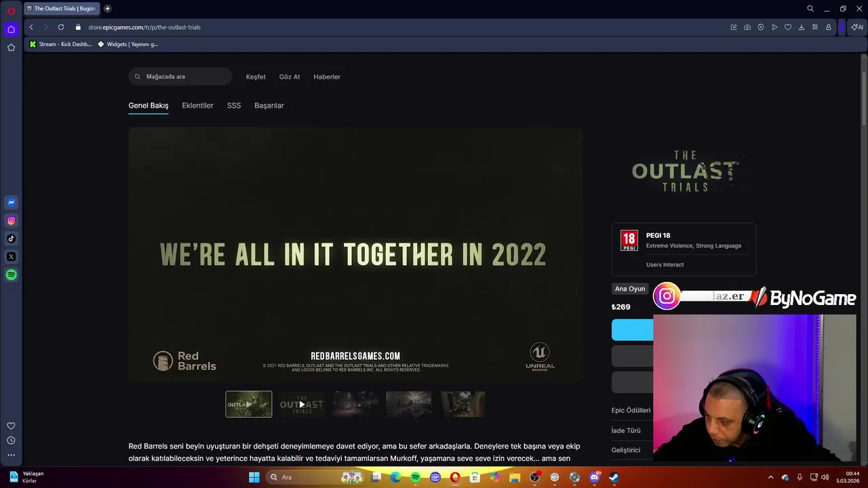This screenshot has height=488, width=868.
Task: Click the Epic Ödülleri row label
Action: [x=631, y=410]
